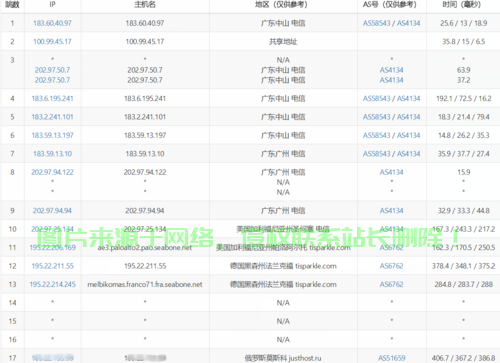Select the AS号 (仅供参考) column header
This screenshot has height=363, width=500.
coord(391,4)
